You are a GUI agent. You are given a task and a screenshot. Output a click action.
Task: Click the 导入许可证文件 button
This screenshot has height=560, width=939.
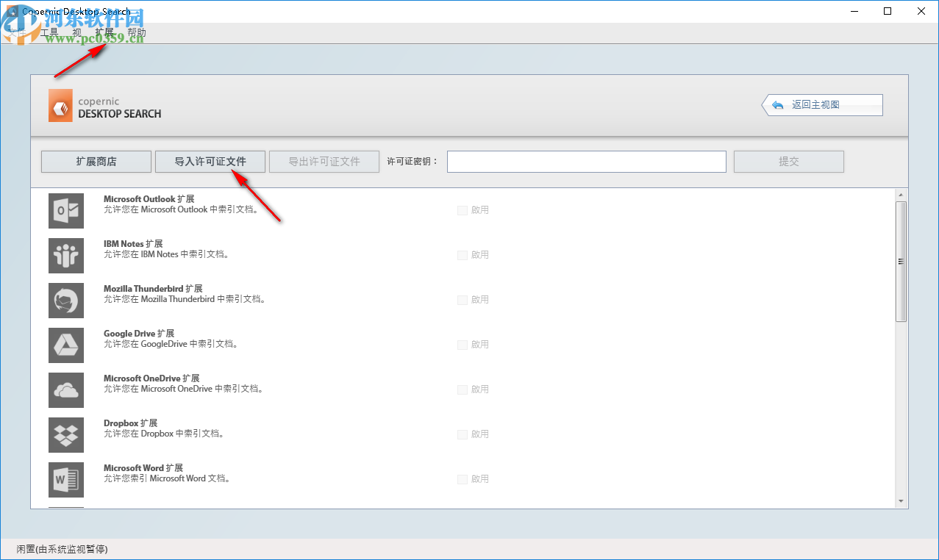point(210,161)
